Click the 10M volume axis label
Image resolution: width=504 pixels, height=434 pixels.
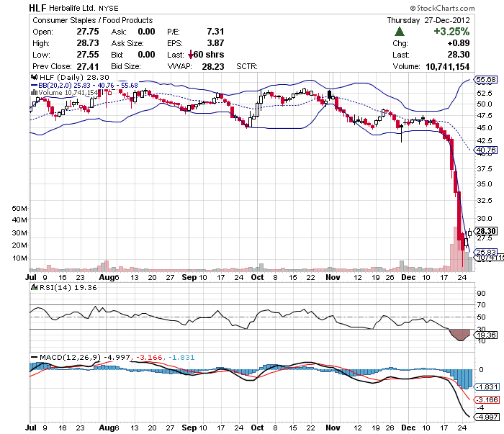[x=19, y=258]
